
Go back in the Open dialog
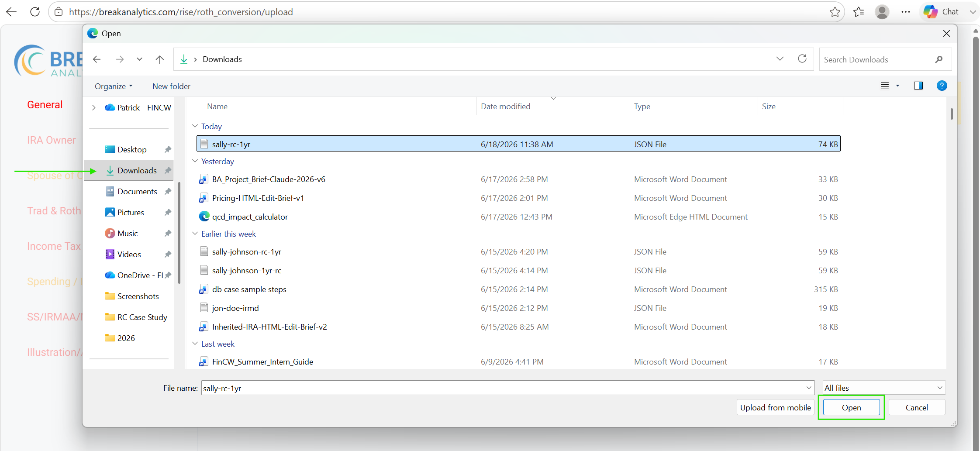tap(97, 59)
